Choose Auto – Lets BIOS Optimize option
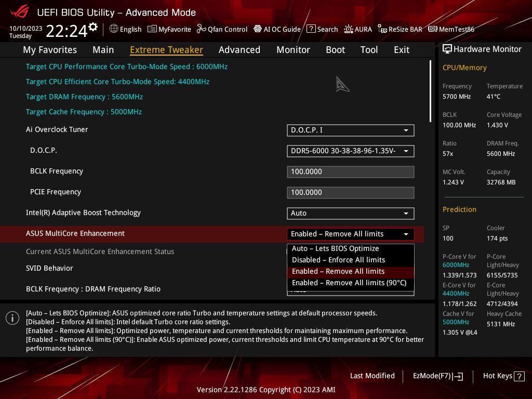Image resolution: width=532 pixels, height=399 pixels. [x=351, y=248]
